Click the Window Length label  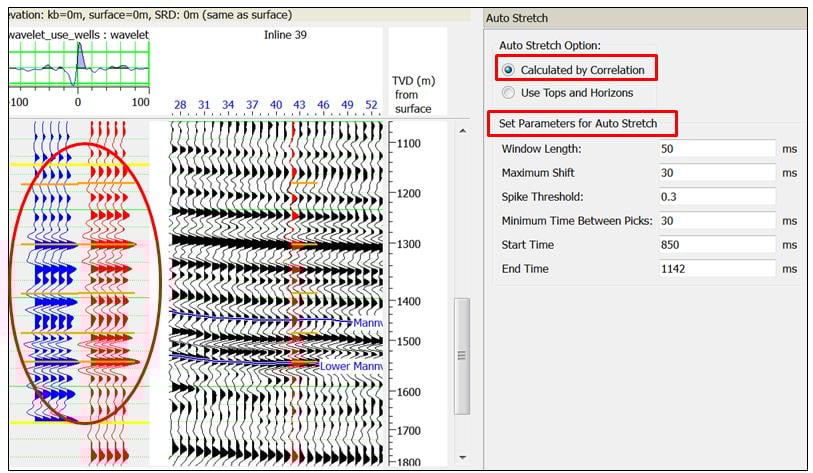(x=541, y=149)
